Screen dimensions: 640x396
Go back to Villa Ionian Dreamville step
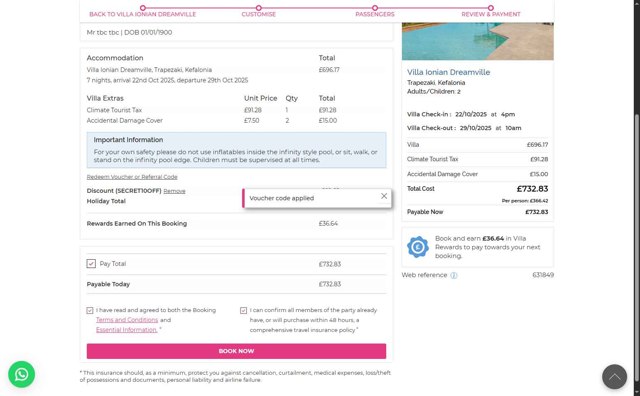pos(142,11)
